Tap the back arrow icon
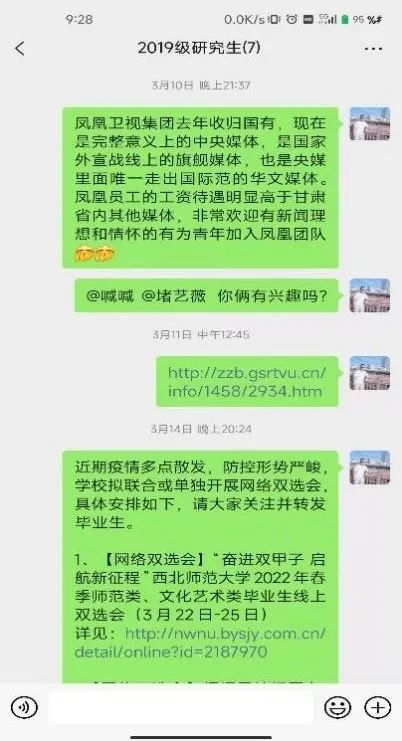 coord(19,48)
